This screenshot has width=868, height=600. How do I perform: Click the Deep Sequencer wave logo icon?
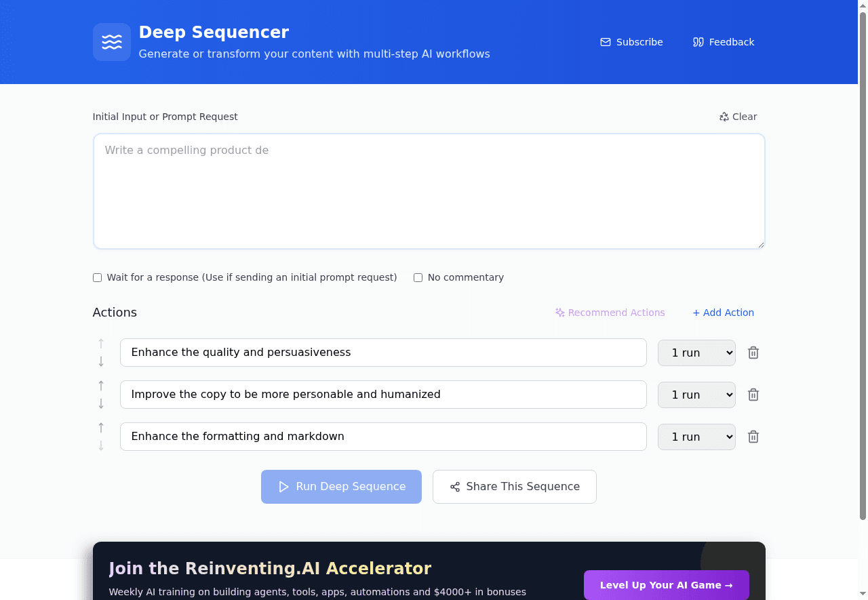click(x=111, y=41)
